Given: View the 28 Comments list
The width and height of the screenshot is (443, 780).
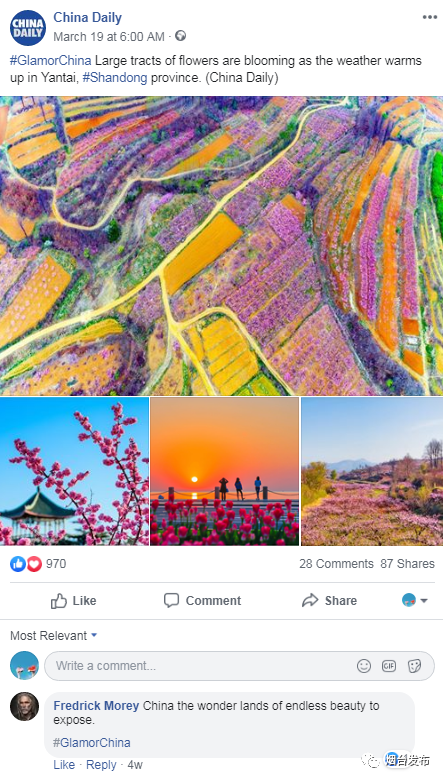Looking at the screenshot, I should coord(336,564).
